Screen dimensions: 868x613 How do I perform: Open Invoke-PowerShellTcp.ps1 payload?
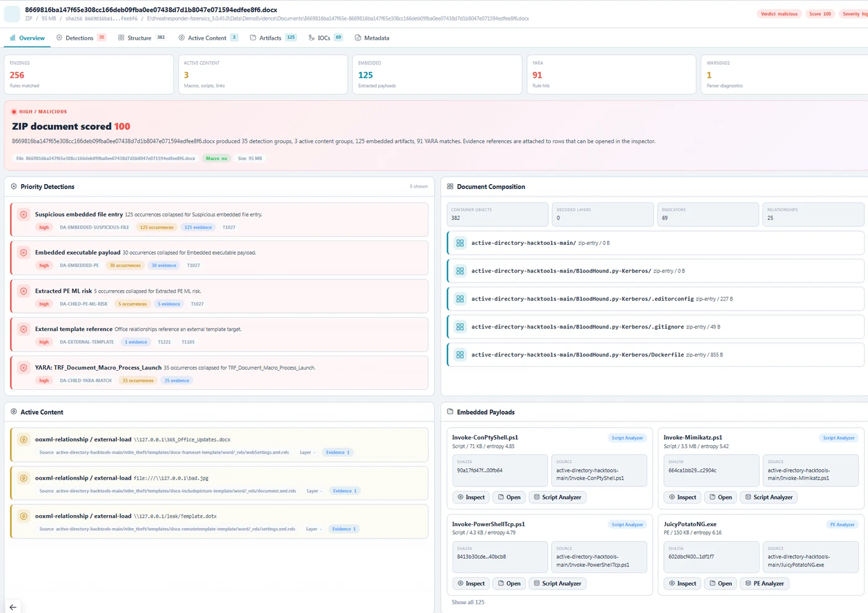[509, 583]
